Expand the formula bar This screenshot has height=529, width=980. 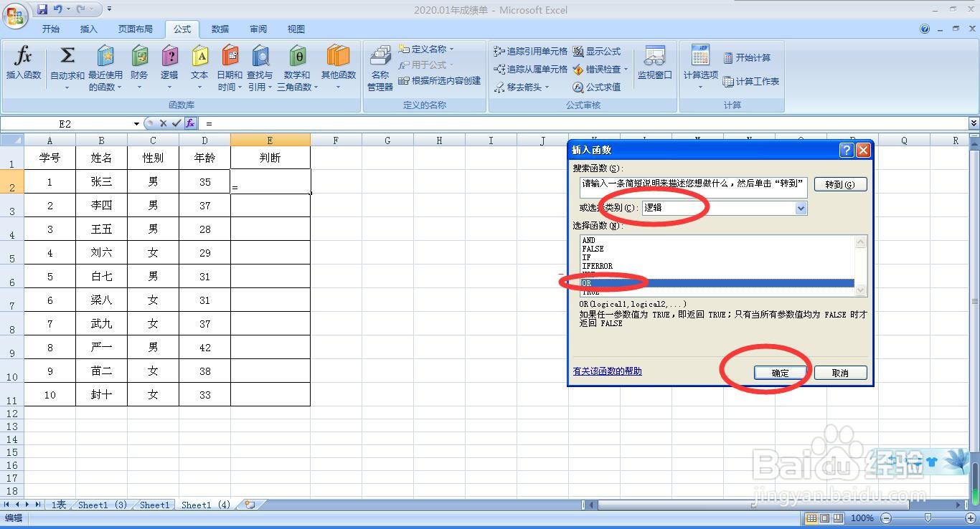pyautogui.click(x=974, y=123)
